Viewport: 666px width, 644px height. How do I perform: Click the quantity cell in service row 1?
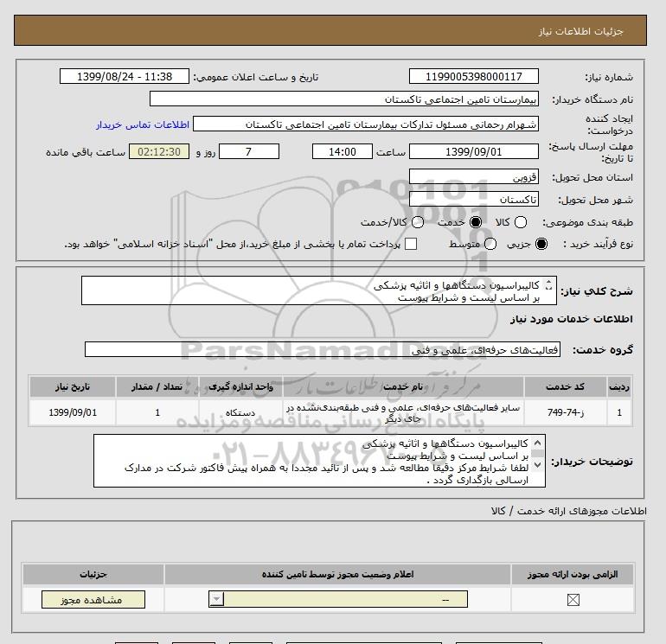click(x=157, y=412)
